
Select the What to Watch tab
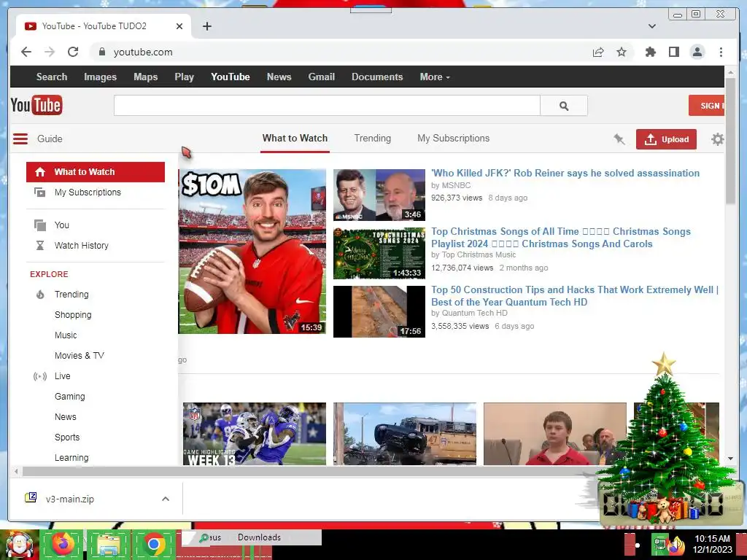pos(295,138)
